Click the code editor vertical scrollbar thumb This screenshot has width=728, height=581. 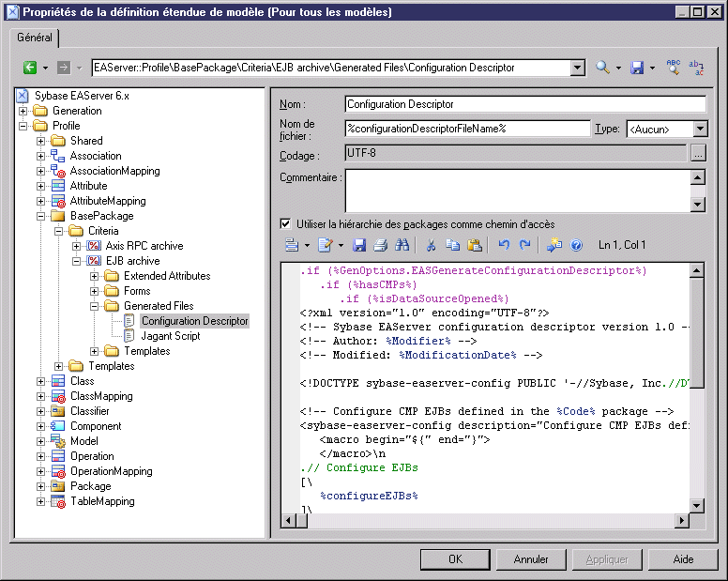tap(697, 332)
